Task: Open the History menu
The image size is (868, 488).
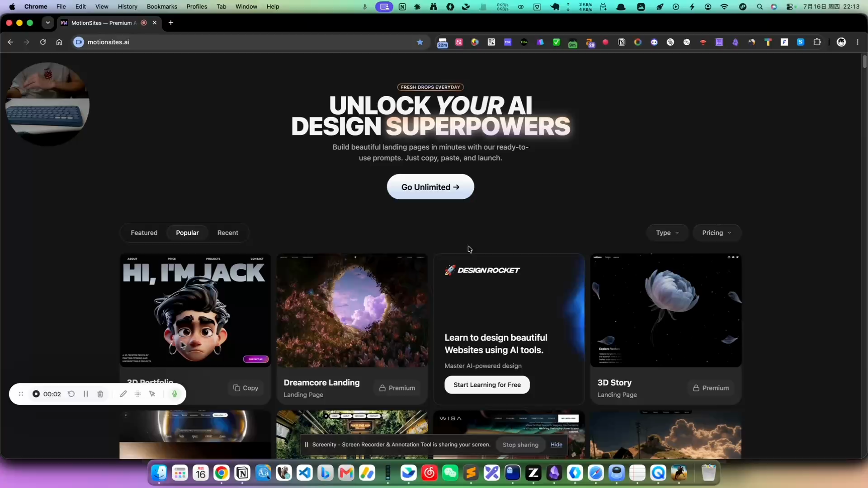Action: coord(127,6)
